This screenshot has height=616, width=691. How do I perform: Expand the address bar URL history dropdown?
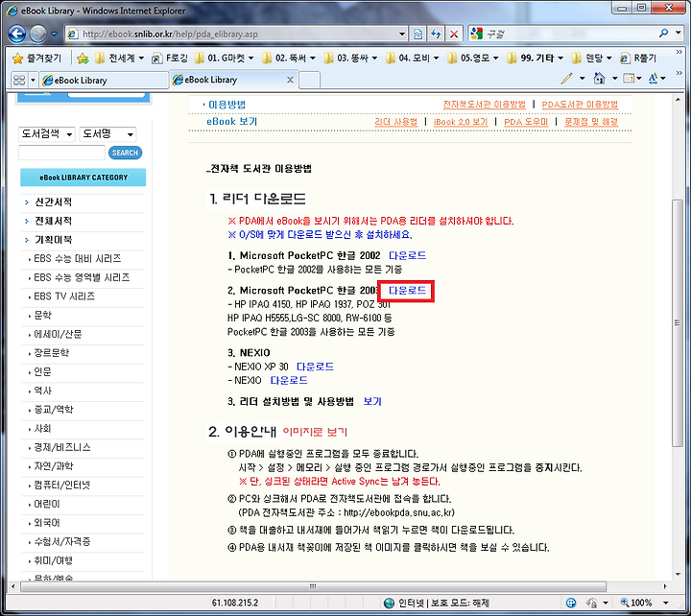(x=402, y=34)
